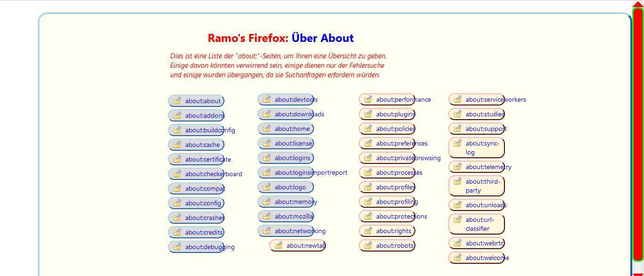Follow the about:memory link

coord(296,202)
